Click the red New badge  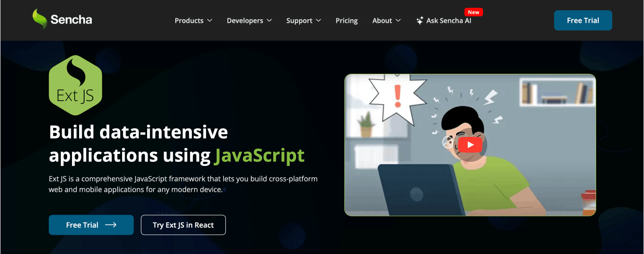point(474,12)
